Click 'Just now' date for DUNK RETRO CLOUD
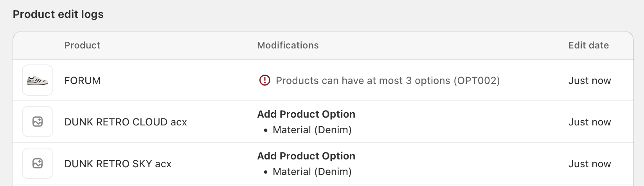 [590, 122]
